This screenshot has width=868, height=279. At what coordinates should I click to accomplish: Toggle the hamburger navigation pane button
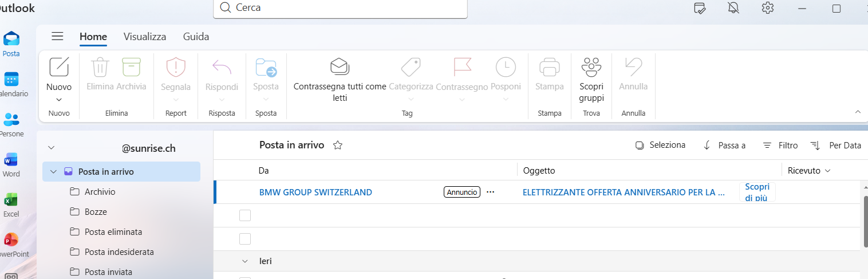(57, 37)
